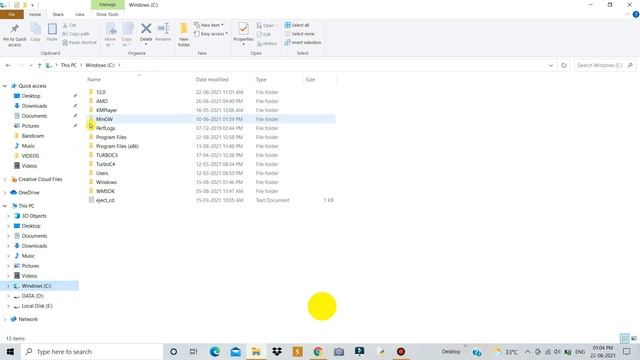640x360 pixels.
Task: Expand the OneDrive tree node
Action: tap(5, 193)
